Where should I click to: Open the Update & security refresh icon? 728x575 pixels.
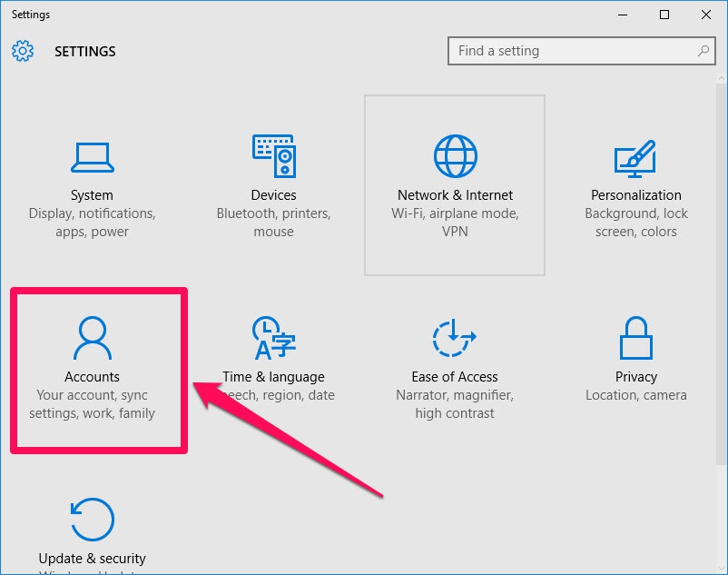(x=93, y=520)
